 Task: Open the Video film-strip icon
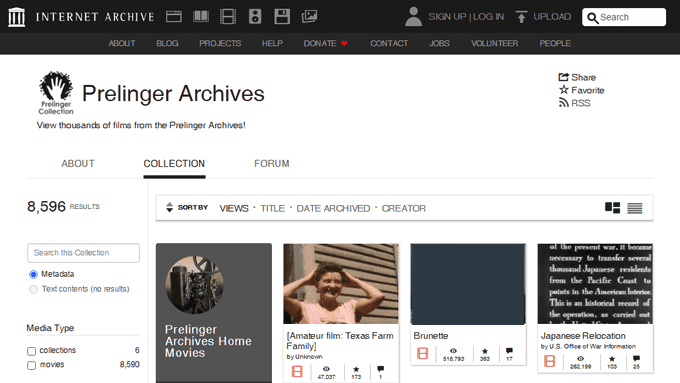click(228, 17)
